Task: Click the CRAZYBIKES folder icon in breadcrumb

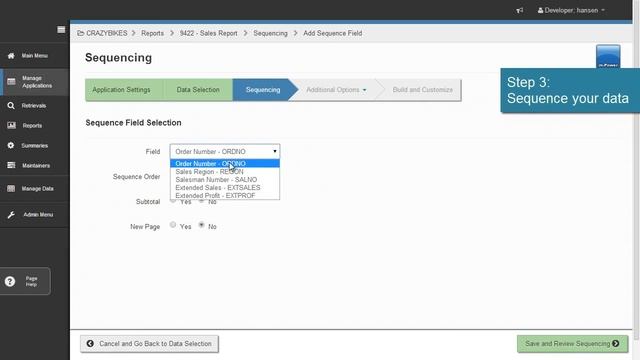Action: point(80,33)
